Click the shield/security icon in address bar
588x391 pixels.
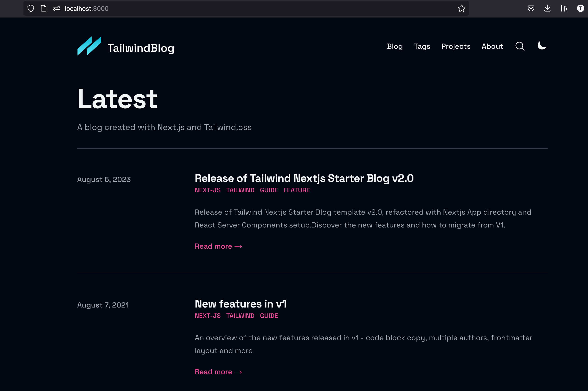(x=31, y=8)
